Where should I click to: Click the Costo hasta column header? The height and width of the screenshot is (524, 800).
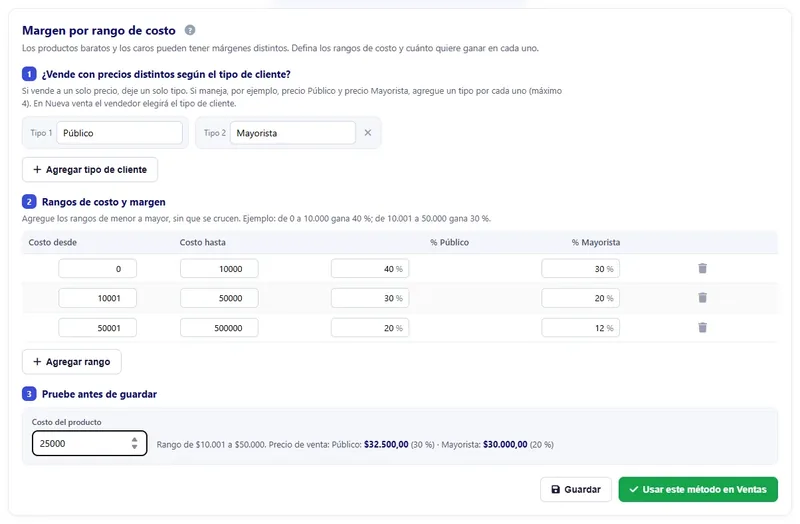click(203, 242)
